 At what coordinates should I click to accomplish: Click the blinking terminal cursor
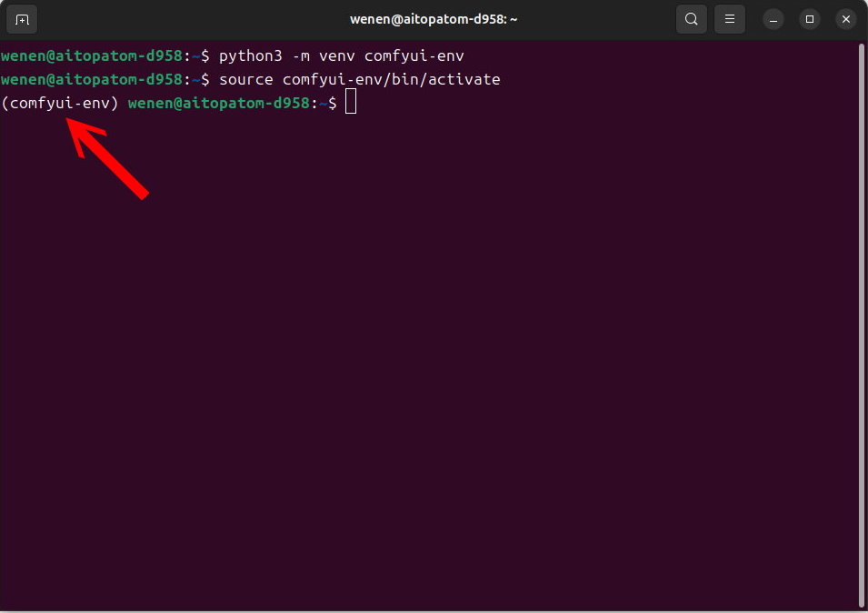click(x=349, y=102)
